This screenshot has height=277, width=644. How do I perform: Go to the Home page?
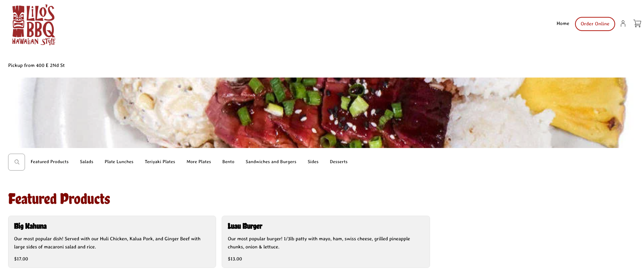coord(563,24)
